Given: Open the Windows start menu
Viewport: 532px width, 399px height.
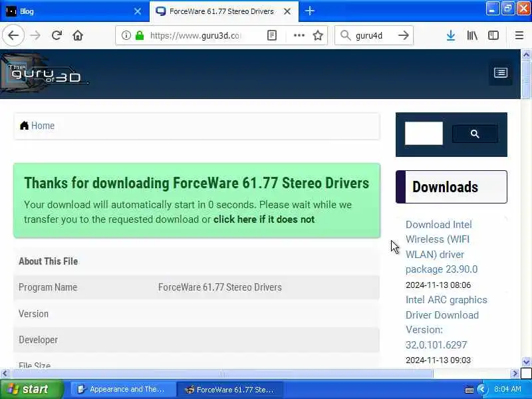Looking at the screenshot, I should click(31, 389).
